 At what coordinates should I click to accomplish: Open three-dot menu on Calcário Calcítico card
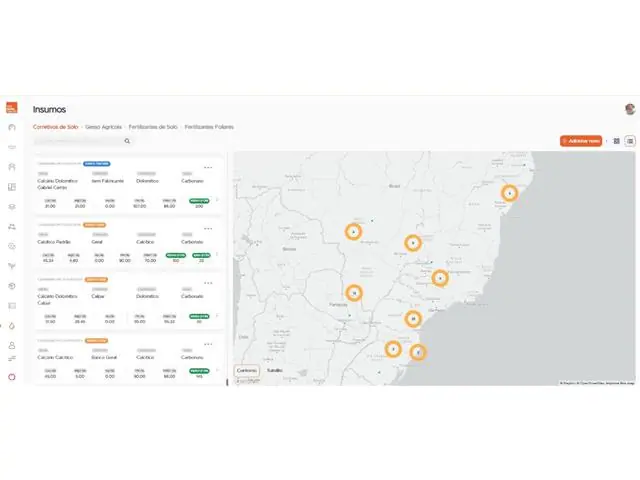point(208,341)
